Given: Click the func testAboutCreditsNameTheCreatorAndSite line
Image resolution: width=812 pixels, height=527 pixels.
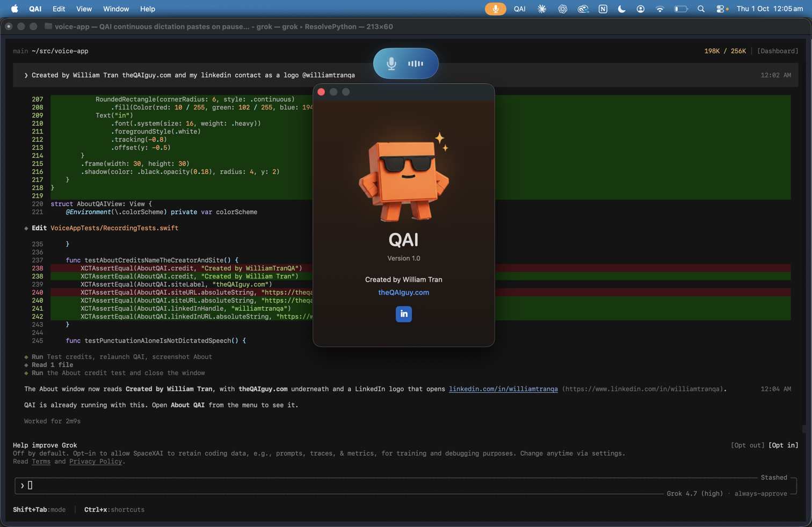Looking at the screenshot, I should 152,260.
